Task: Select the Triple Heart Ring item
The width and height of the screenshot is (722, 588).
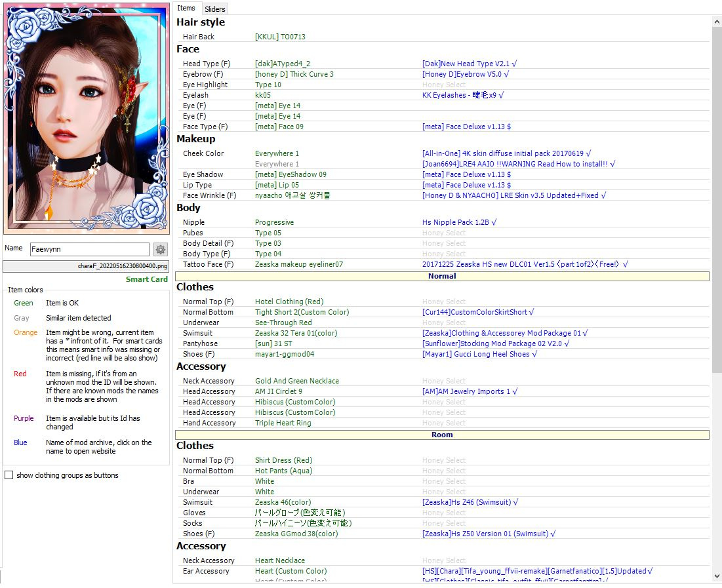Action: (283, 423)
